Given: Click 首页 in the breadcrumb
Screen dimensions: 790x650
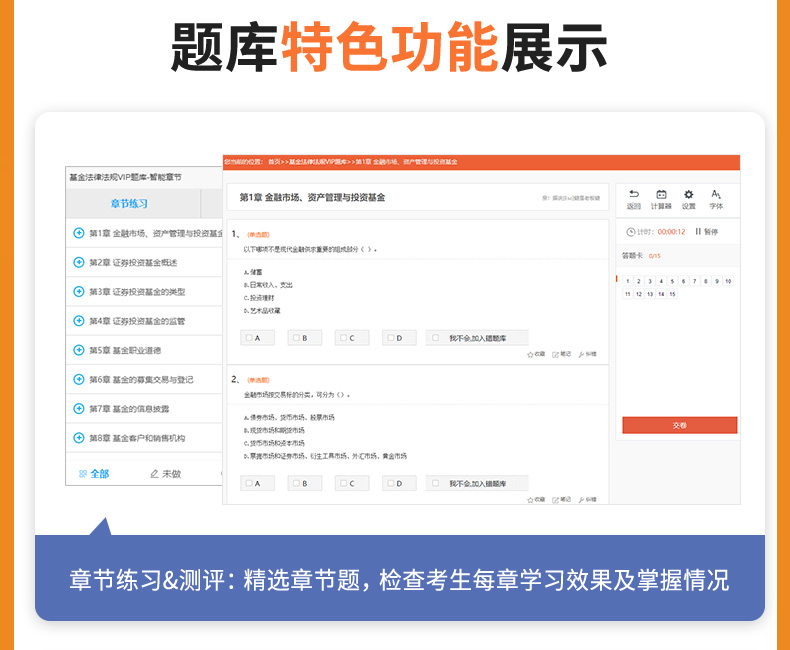Looking at the screenshot, I should click(274, 162).
